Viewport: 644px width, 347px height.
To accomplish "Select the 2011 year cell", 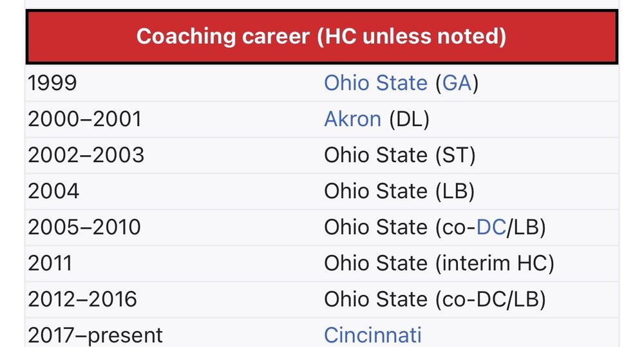I will coord(50,263).
